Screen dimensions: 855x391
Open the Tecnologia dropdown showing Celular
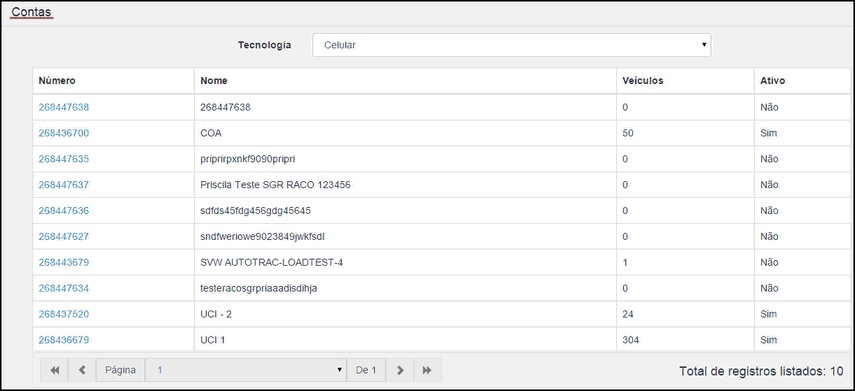[x=511, y=45]
